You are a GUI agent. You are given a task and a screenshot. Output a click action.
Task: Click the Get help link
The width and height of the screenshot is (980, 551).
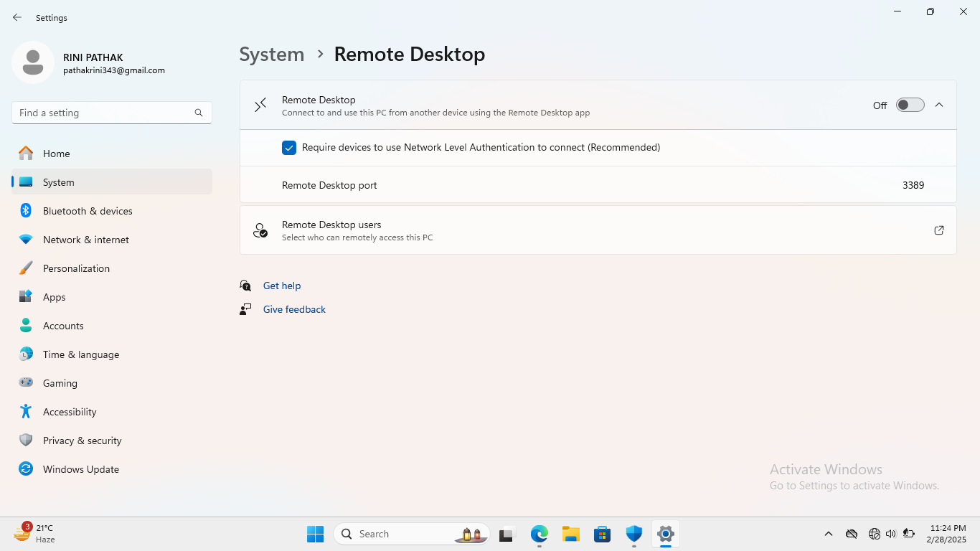[282, 286]
